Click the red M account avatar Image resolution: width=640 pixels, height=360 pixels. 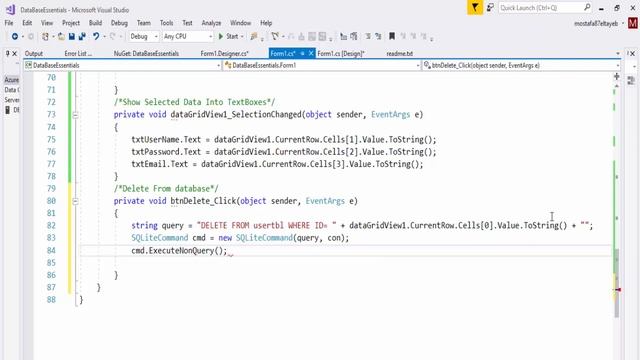click(633, 23)
